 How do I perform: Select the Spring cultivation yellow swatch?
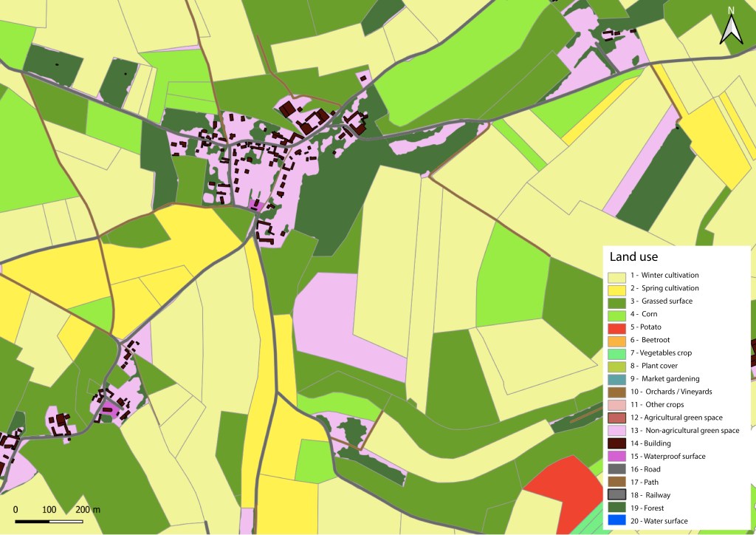616,288
